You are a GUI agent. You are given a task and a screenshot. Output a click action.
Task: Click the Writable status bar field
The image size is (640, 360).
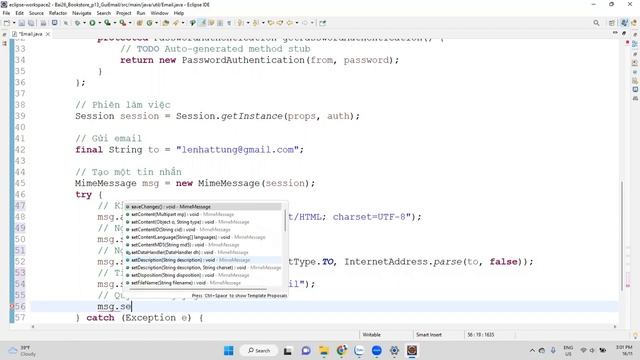pos(371,334)
